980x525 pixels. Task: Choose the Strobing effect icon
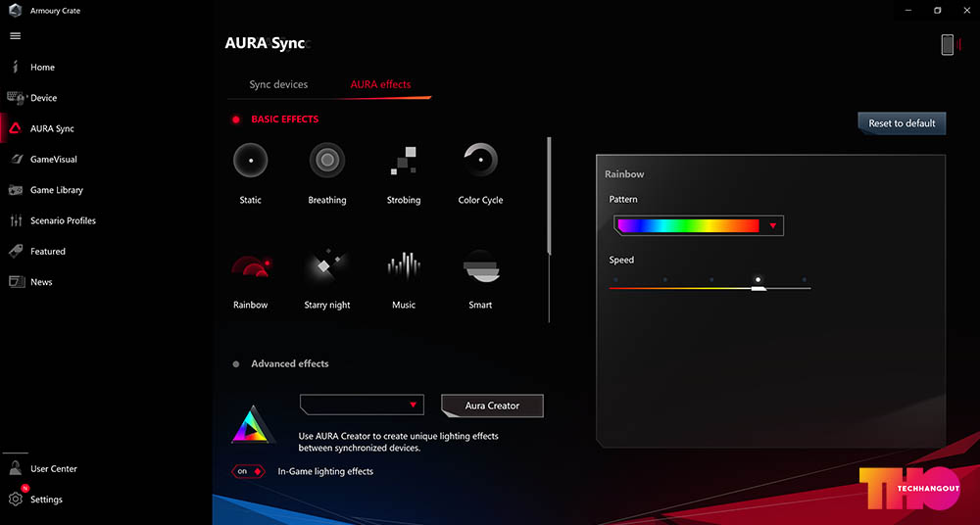tap(404, 160)
